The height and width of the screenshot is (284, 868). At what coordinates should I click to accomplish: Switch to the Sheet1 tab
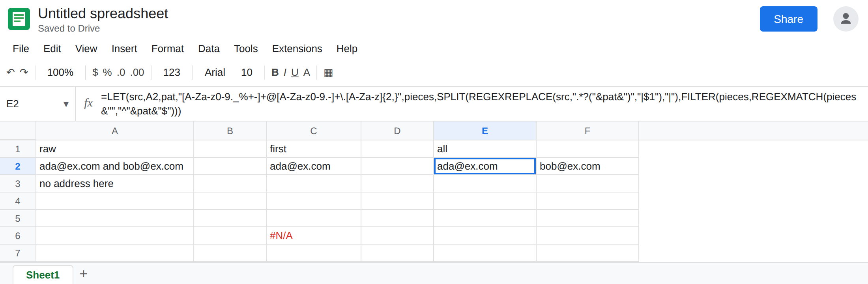43,275
